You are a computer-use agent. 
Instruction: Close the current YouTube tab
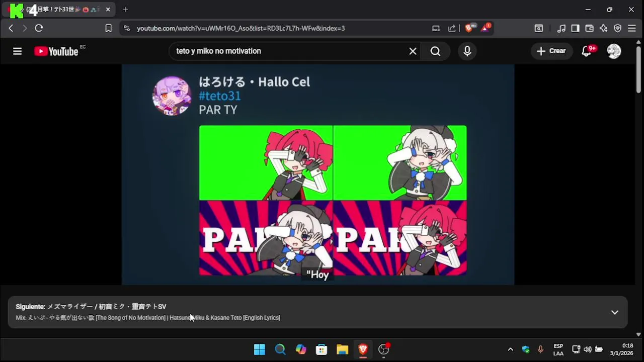[x=108, y=9]
